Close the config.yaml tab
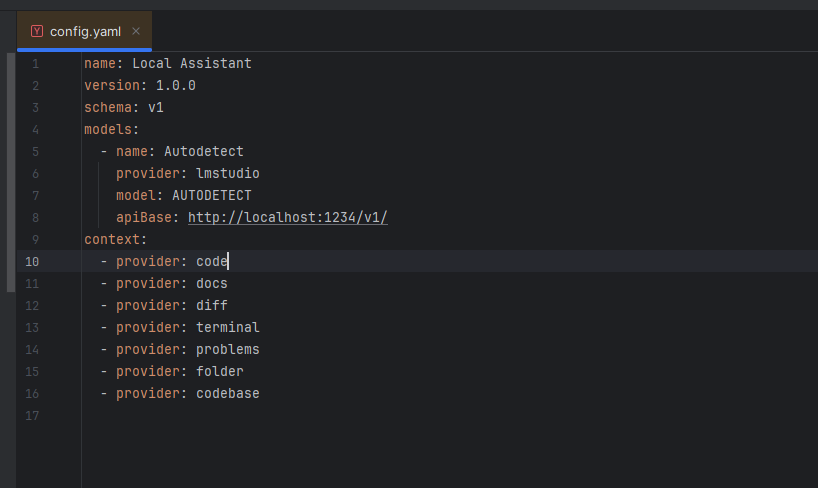This screenshot has width=818, height=488. pos(136,31)
